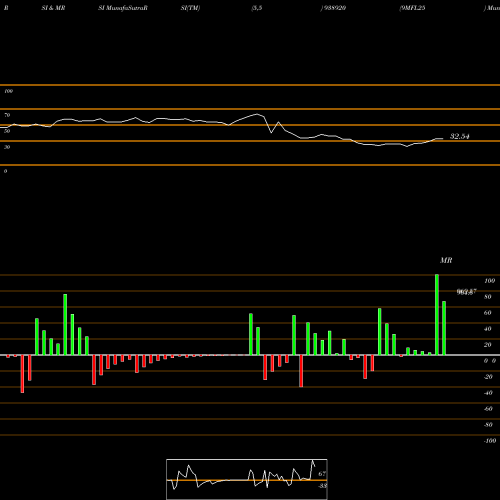Click the RSI axis label 50
The image size is (500, 500).
click(x=7, y=131)
